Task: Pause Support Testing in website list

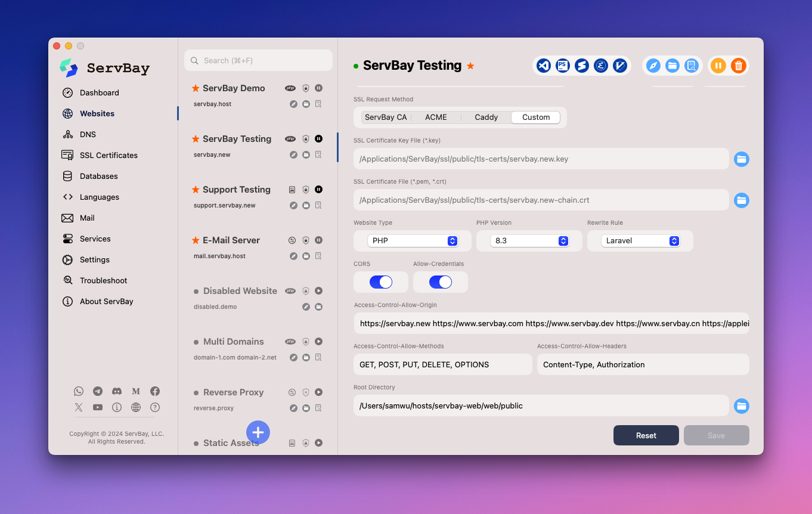Action: (318, 189)
